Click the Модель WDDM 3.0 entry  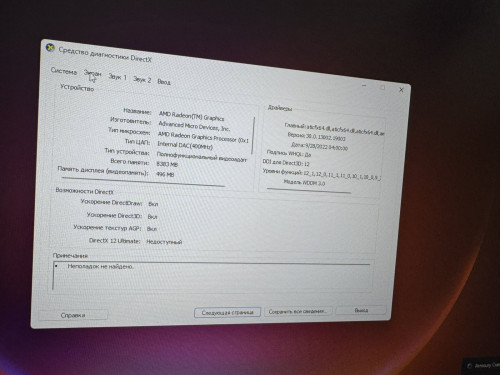(304, 182)
